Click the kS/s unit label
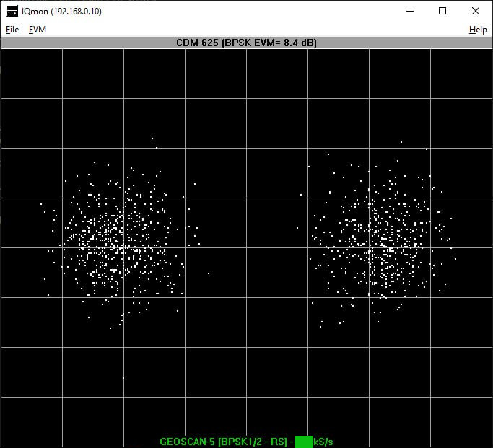The width and height of the screenshot is (493, 448). [323, 442]
